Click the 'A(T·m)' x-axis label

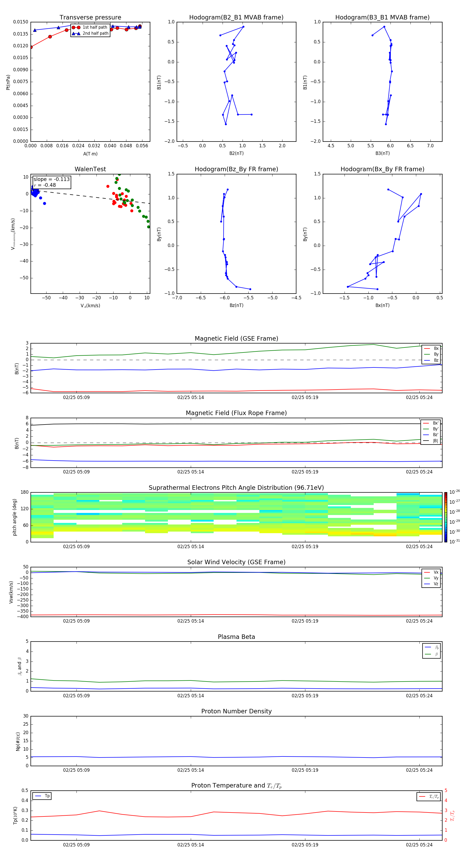click(x=90, y=154)
